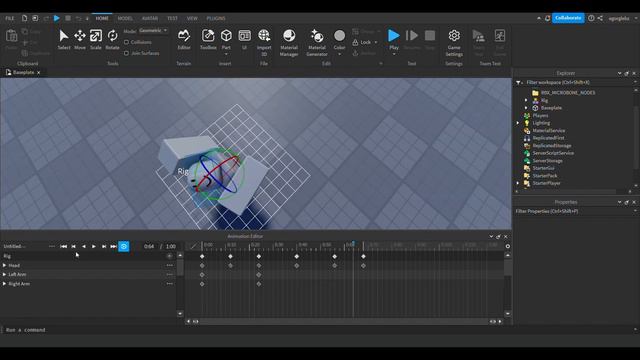
Task: Switch to the TEST tab
Action: coord(172,18)
